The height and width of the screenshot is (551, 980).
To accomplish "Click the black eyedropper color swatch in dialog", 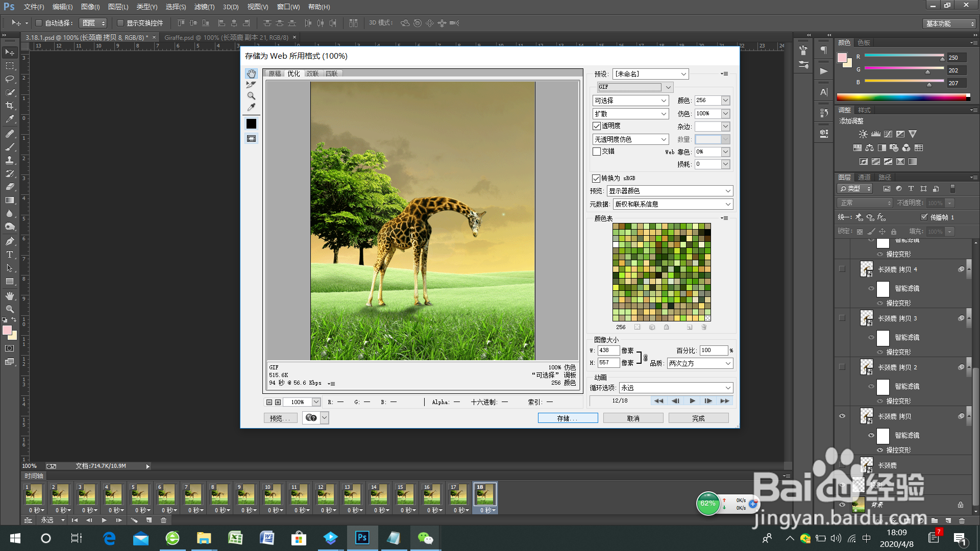I will 251,123.
